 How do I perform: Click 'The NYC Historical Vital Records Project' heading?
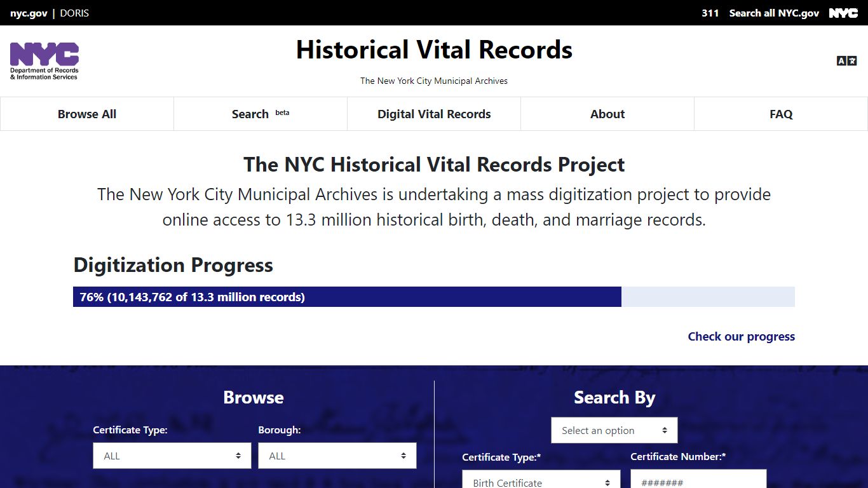[x=434, y=165]
